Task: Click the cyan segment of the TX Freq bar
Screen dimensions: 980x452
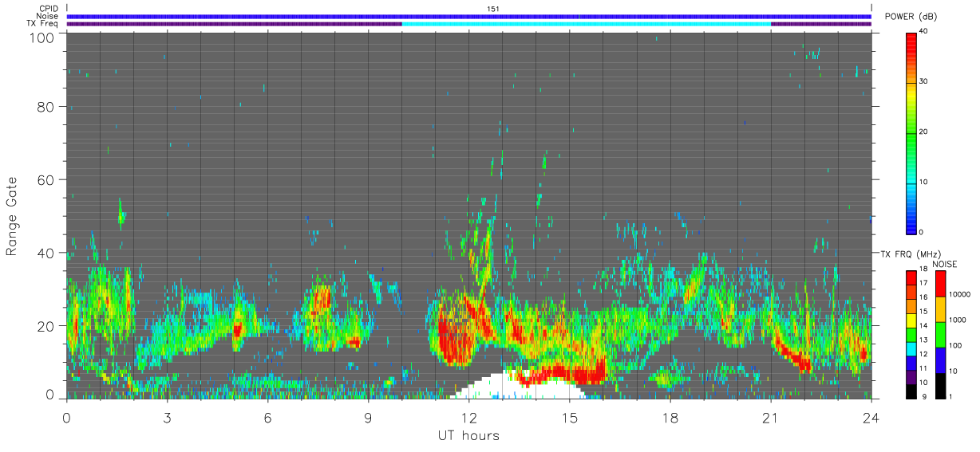Action: click(x=587, y=24)
